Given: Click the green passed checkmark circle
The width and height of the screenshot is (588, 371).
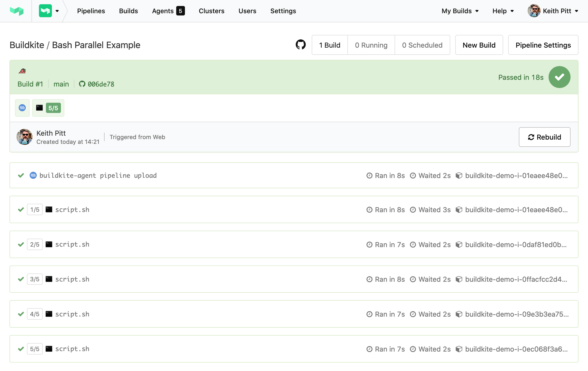Looking at the screenshot, I should pos(559,77).
